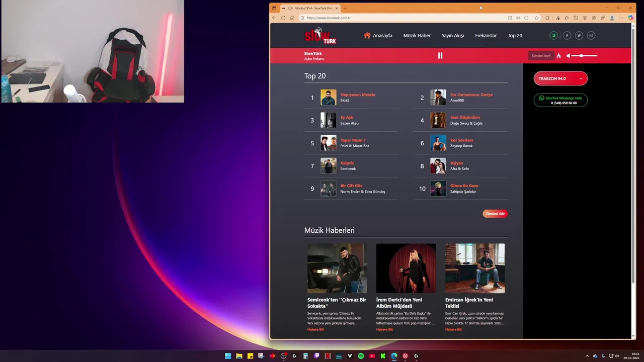
Task: Open headline İrem Derici'den Yeni Albüm Müjdesi!
Action: (x=399, y=303)
